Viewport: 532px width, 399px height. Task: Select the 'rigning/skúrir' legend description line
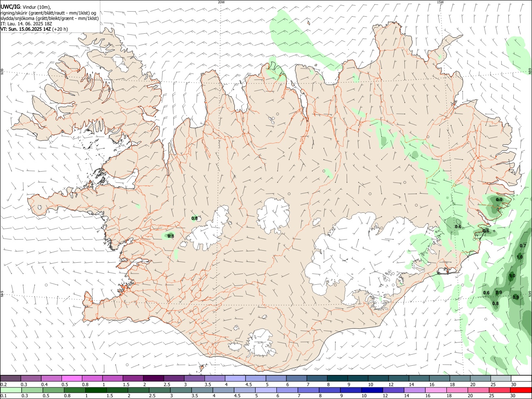pos(48,13)
